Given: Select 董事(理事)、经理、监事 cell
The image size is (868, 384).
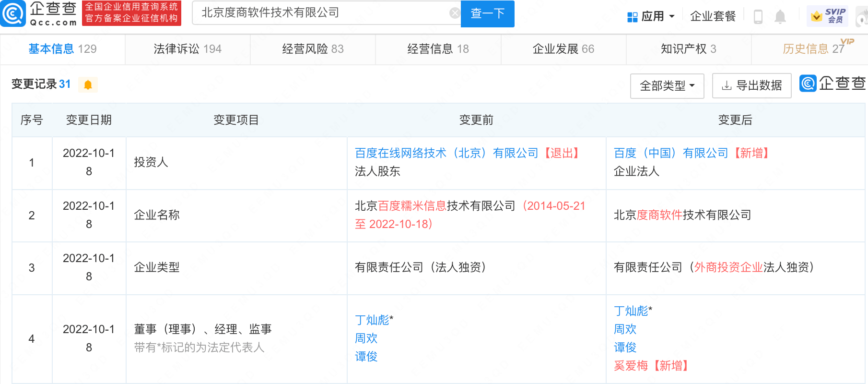Looking at the screenshot, I should (x=236, y=338).
